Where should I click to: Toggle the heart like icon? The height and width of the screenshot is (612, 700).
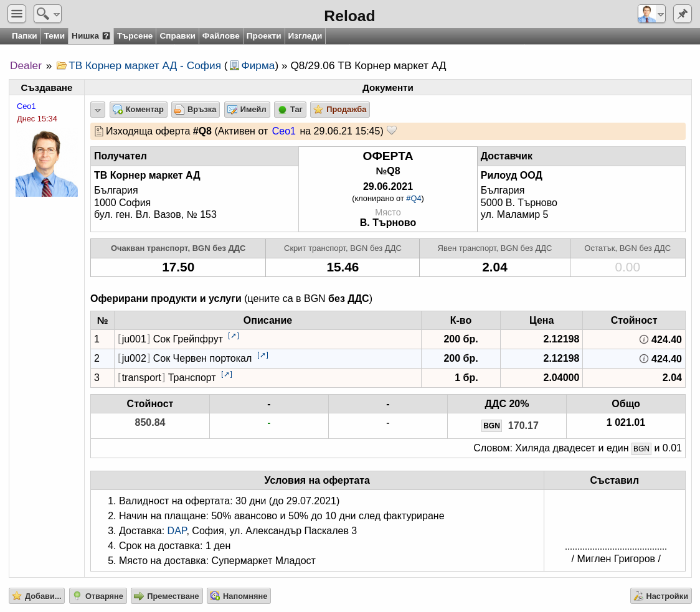[x=392, y=130]
